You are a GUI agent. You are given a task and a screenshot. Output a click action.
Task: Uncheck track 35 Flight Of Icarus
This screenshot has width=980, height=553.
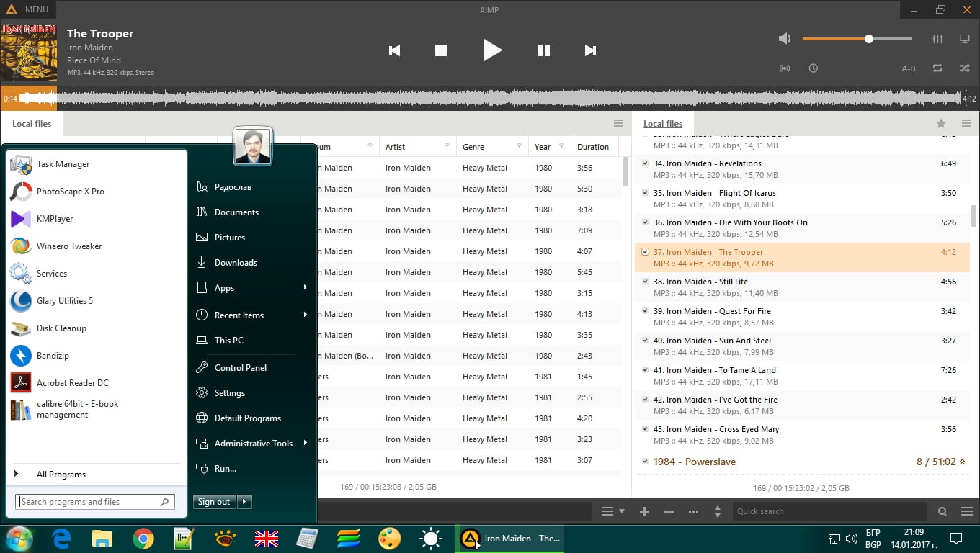coord(646,193)
